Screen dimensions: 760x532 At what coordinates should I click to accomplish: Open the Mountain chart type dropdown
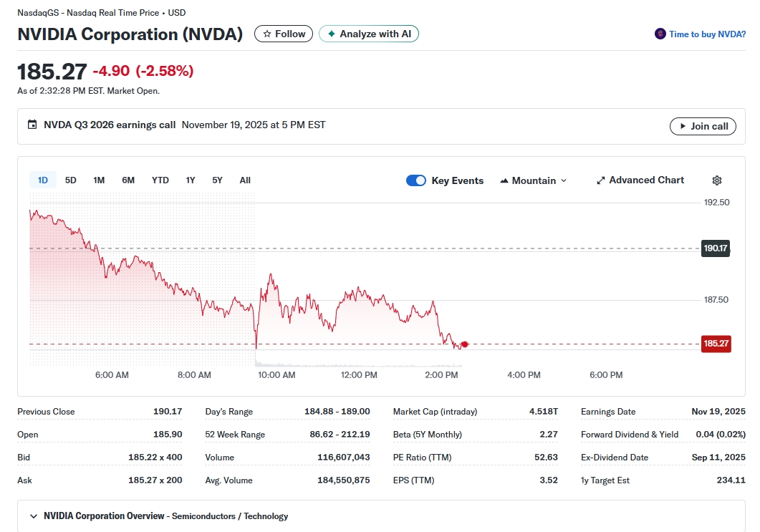coord(533,180)
